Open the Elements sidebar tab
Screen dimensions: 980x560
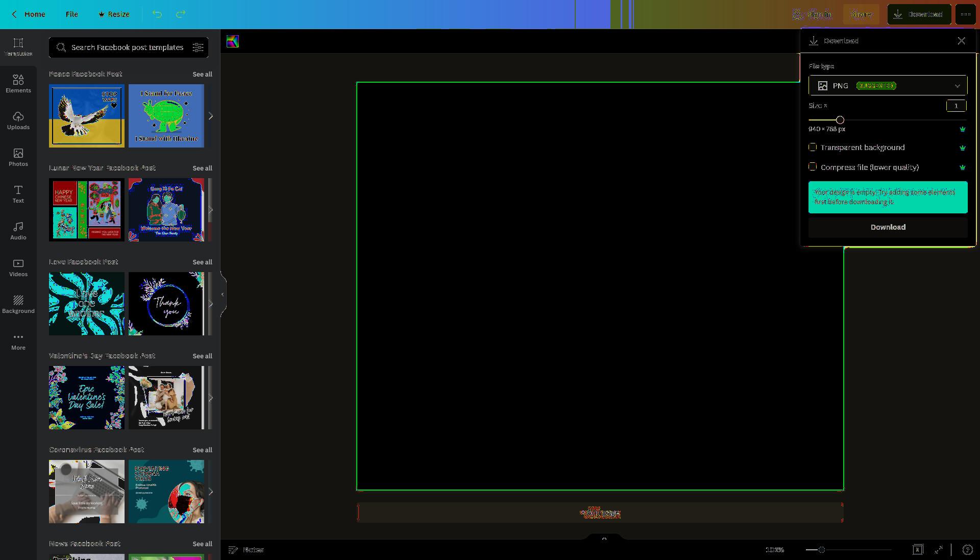click(18, 84)
